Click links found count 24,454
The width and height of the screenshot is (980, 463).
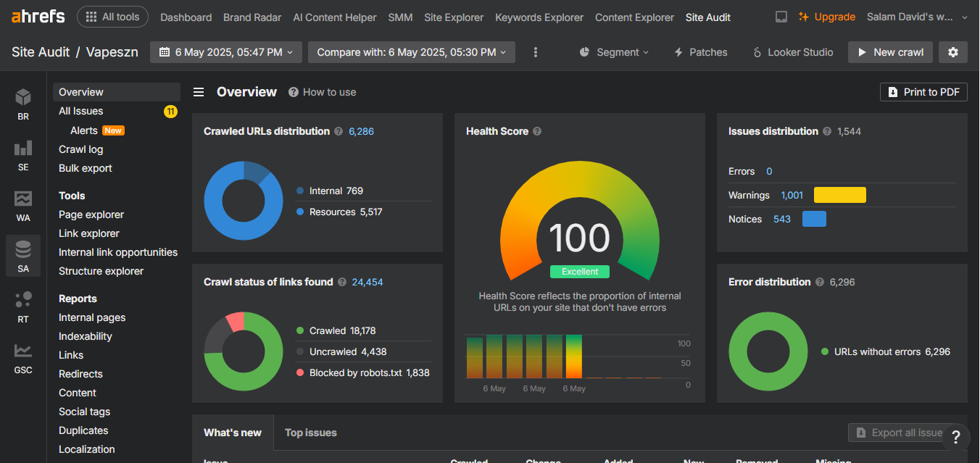pos(367,282)
